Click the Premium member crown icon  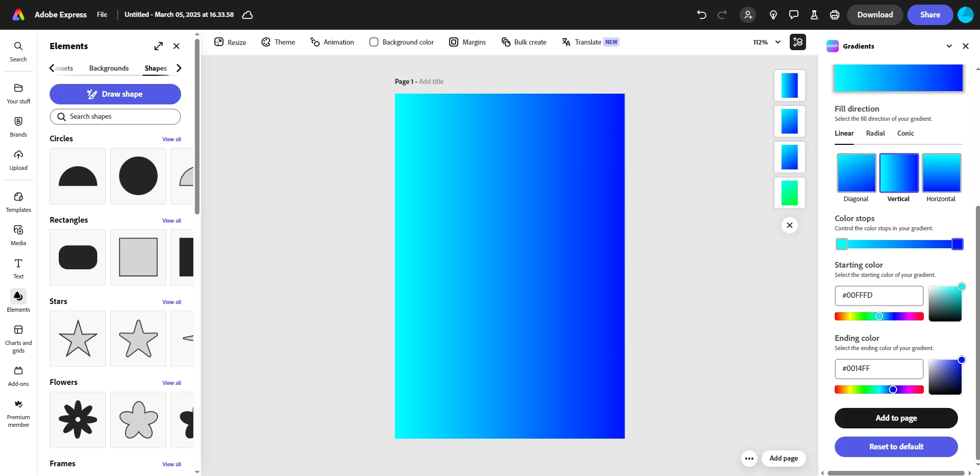[x=18, y=404]
